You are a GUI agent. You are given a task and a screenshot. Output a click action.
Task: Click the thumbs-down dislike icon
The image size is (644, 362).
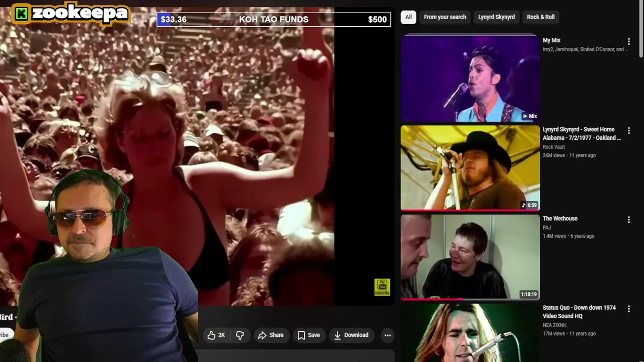[x=240, y=335]
